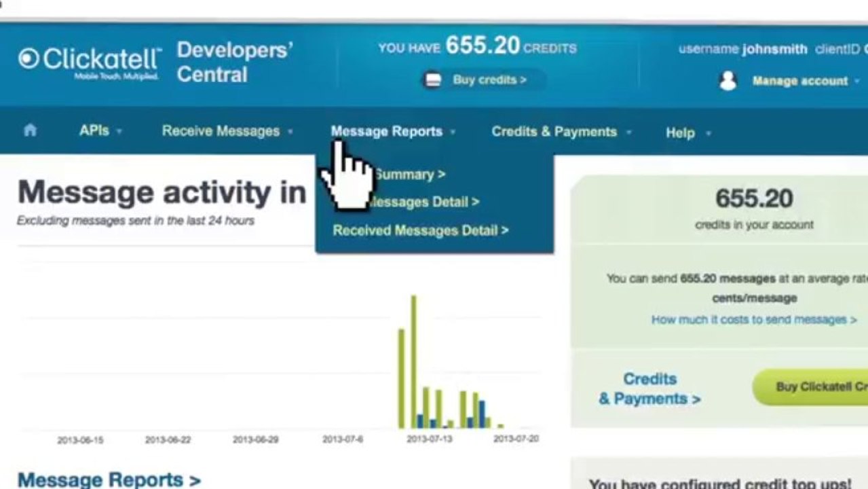Click Excluding messages sent in last 24 hours
868x489 pixels.
pos(136,221)
